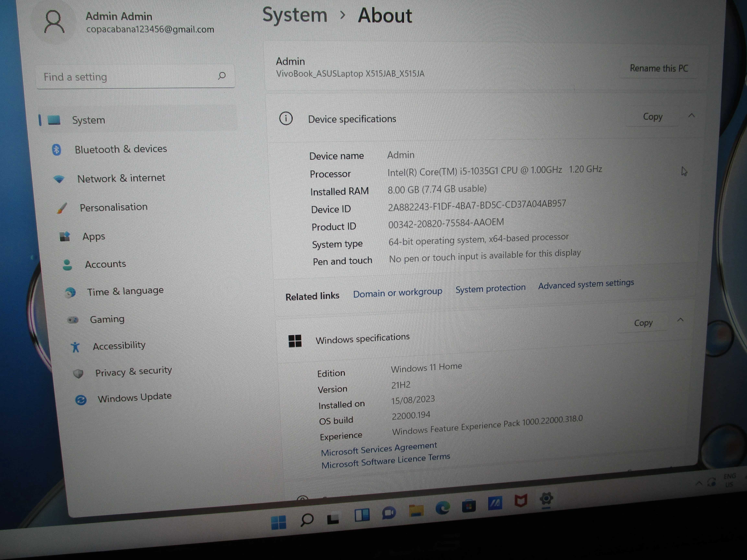This screenshot has width=747, height=560.
Task: Open Bluetooth & devices settings
Action: tap(121, 149)
